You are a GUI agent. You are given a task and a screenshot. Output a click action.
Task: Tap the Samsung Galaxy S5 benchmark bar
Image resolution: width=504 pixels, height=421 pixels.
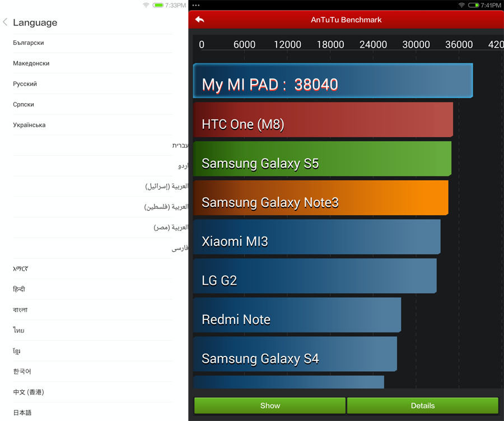[x=322, y=159]
